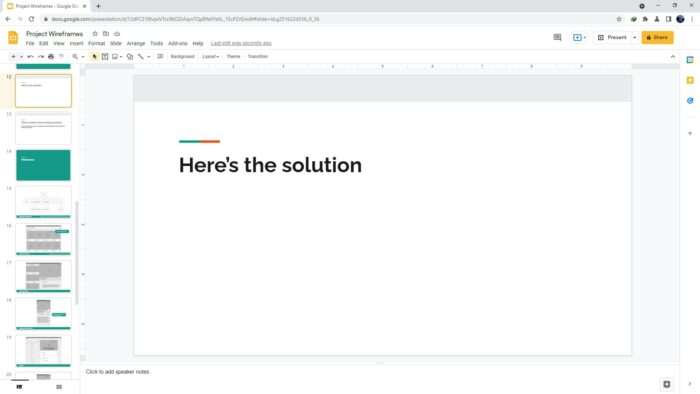The width and height of the screenshot is (700, 394).
Task: Star the Project Wireframes presentation
Action: point(95,34)
